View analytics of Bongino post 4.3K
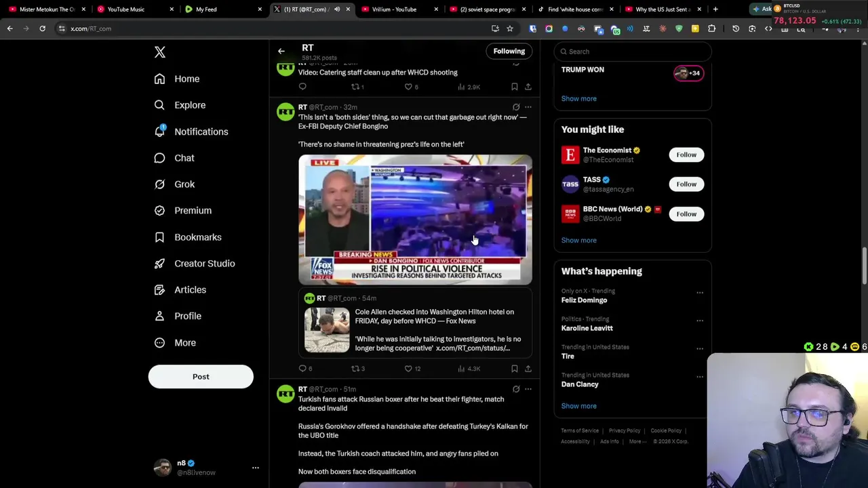 (469, 369)
